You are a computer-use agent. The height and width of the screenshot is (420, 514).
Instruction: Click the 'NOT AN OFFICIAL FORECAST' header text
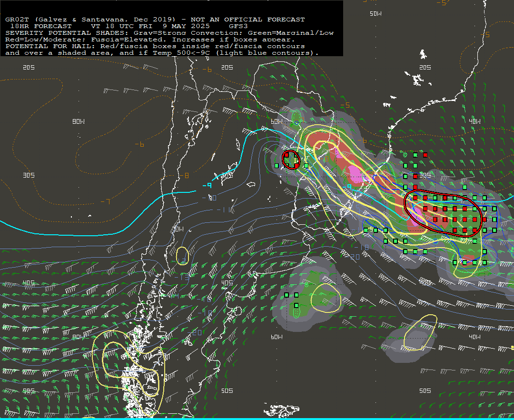pos(247,20)
